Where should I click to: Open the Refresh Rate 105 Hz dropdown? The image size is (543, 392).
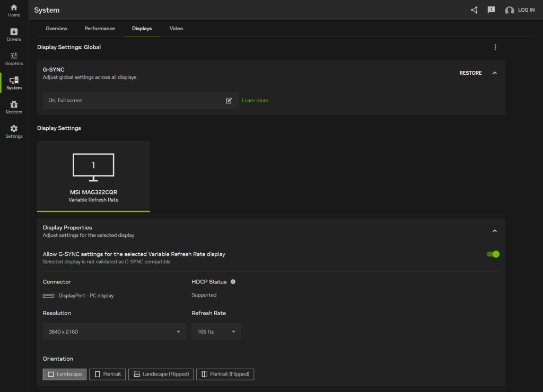(216, 332)
